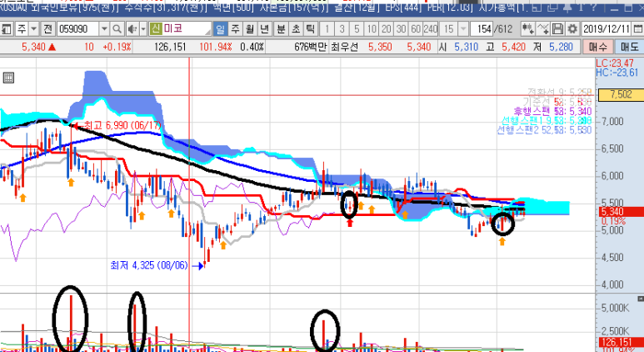Click the 5,310 open price value
Image resolution: width=644 pixels, height=352 pixels.
click(467, 47)
